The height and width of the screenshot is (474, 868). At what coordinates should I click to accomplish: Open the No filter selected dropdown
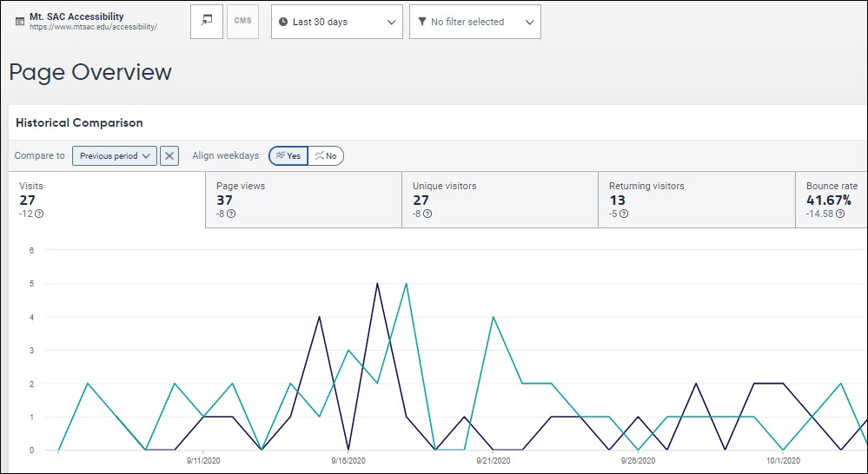475,22
